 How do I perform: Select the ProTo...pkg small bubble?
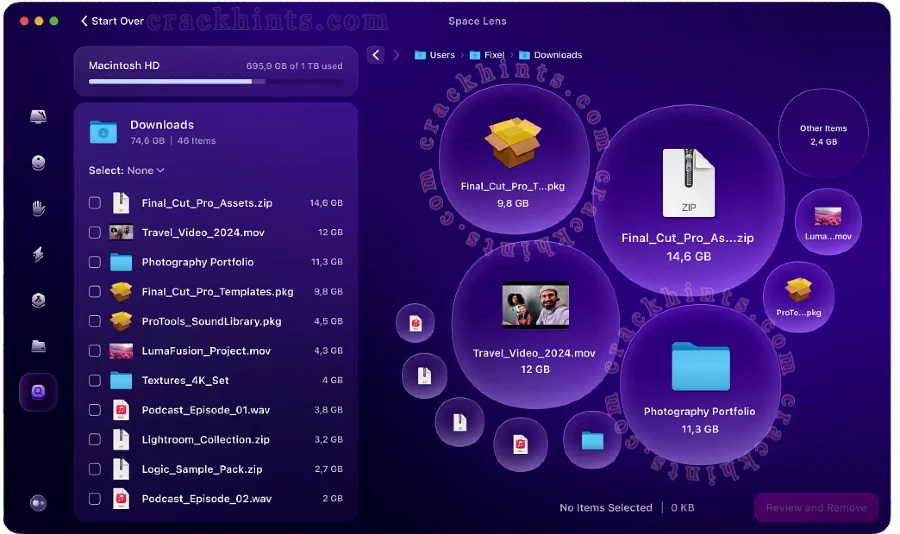pyautogui.click(x=798, y=296)
